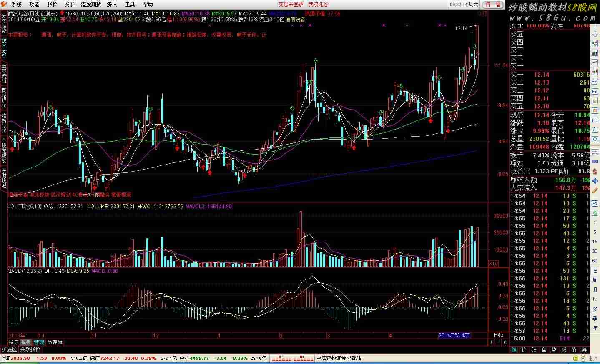Click 中信建投证券成都站 server status text
This screenshot has height=364, width=600.
(339, 358)
